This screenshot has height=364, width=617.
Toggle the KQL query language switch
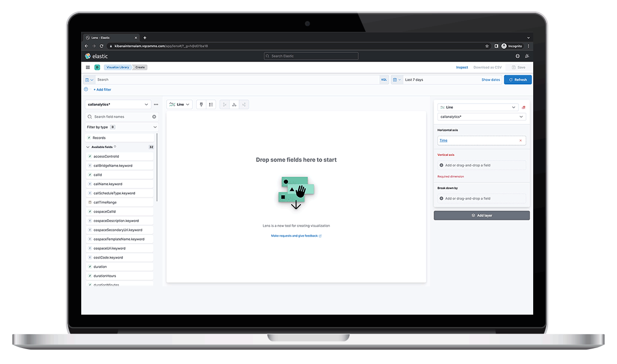384,80
